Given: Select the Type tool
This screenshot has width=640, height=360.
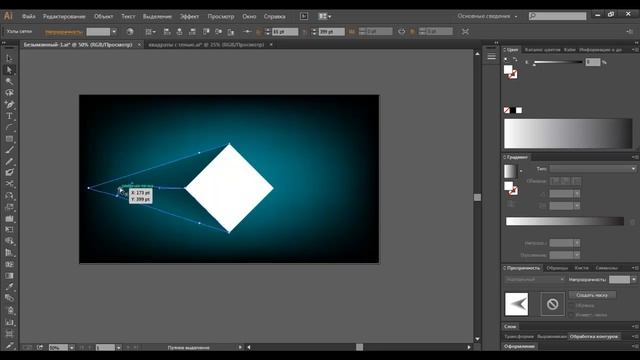Looking at the screenshot, I should [9, 116].
